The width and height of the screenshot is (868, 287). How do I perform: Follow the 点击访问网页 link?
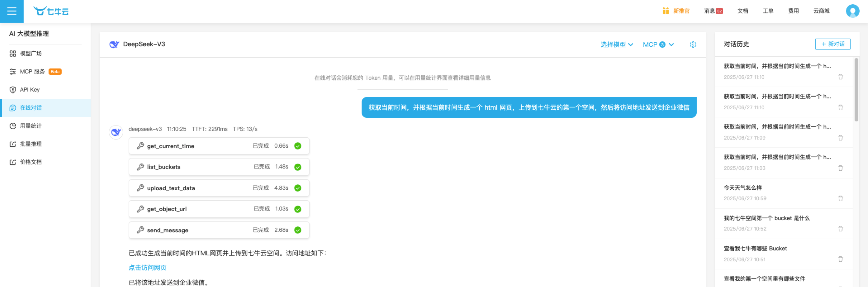[x=147, y=268]
